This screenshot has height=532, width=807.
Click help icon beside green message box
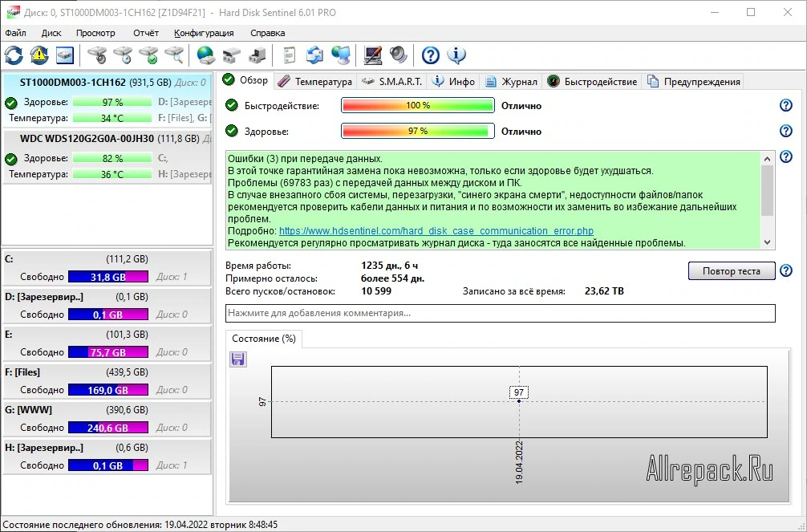(x=786, y=156)
